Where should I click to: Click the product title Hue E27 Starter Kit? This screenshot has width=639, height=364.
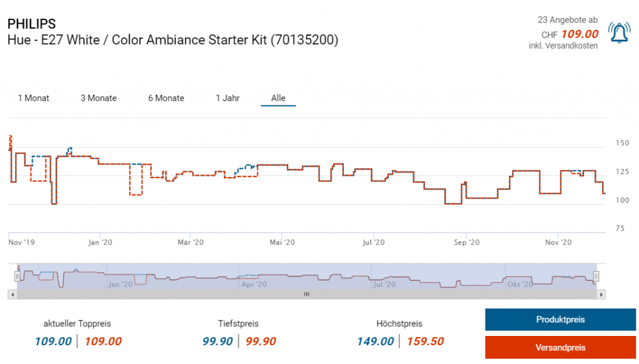coord(173,40)
